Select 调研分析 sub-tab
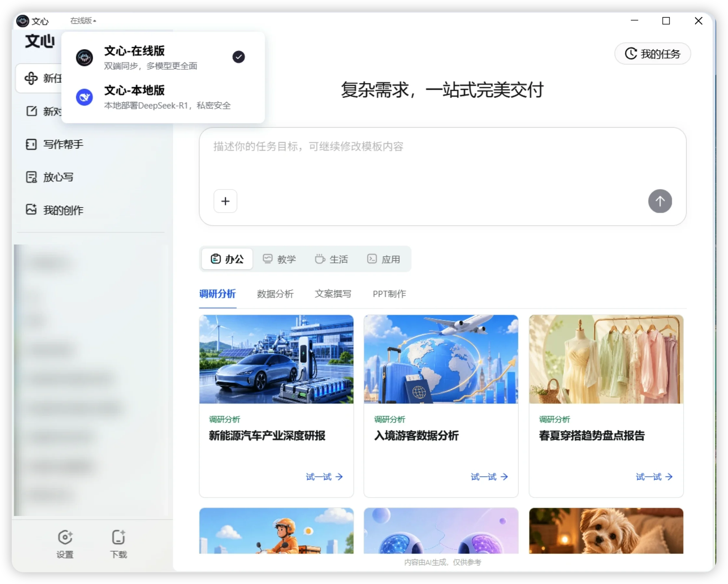 click(217, 294)
